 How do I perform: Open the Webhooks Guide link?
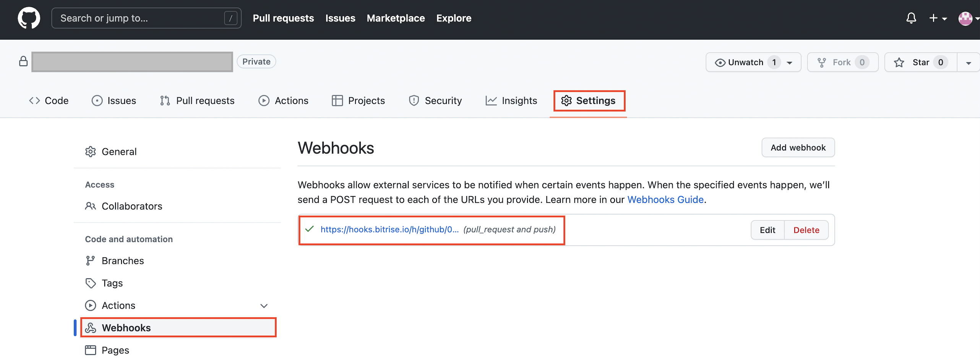(665, 199)
